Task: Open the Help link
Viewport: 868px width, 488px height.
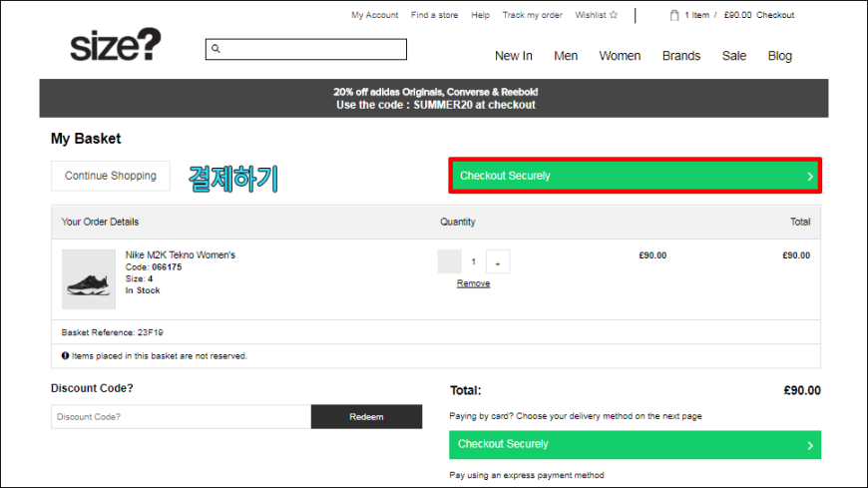Action: pyautogui.click(x=481, y=15)
